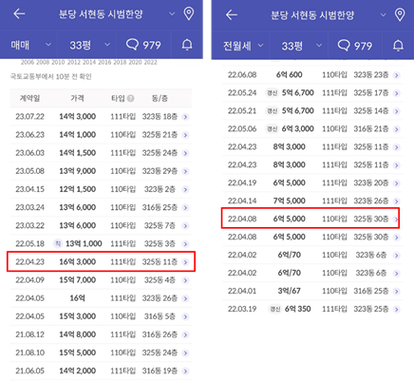Select the 6억 3,000 price on 22.05.06
The width and height of the screenshot is (414, 383).
tap(298, 129)
